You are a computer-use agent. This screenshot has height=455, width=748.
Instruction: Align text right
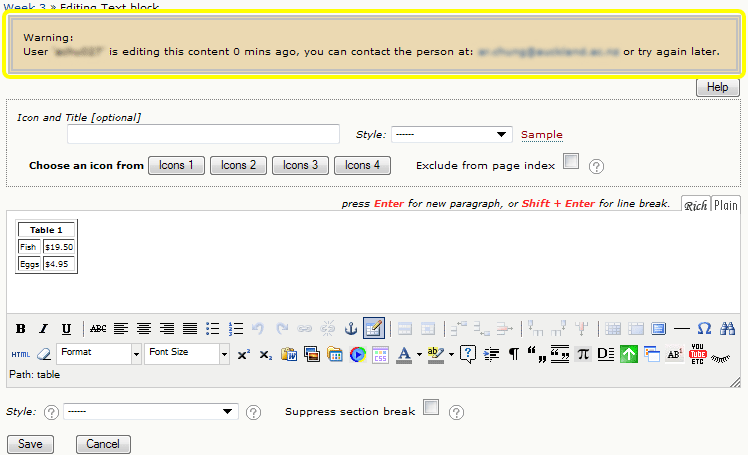pos(166,329)
